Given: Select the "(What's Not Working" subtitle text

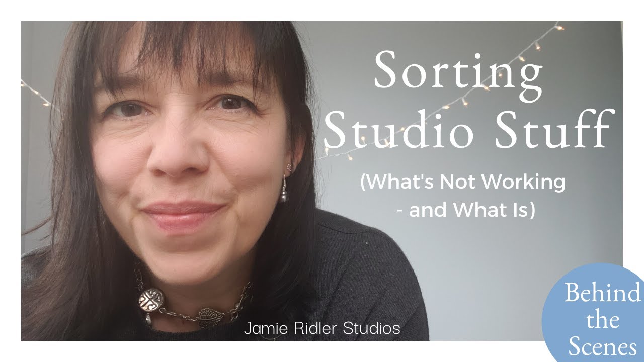Looking at the screenshot, I should click(463, 183).
